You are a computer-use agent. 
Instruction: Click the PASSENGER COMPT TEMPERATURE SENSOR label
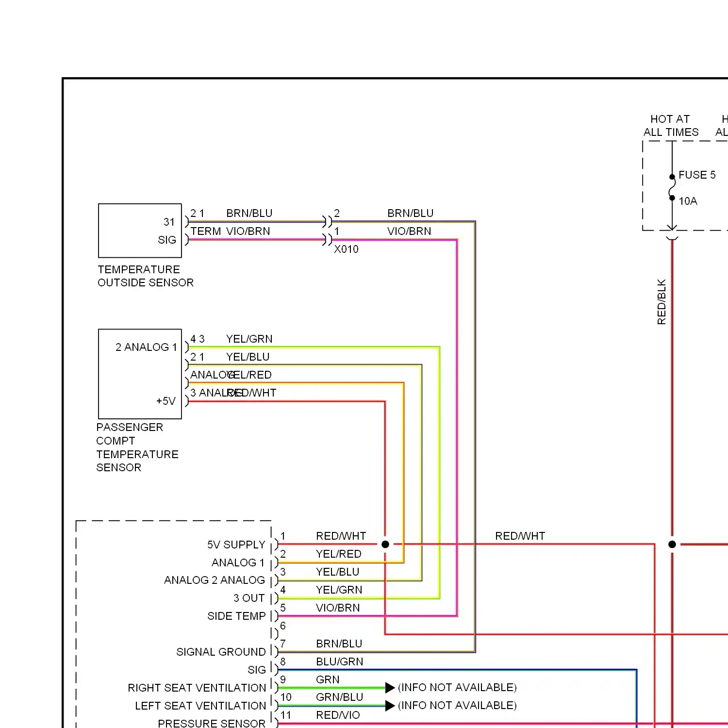pos(137,447)
